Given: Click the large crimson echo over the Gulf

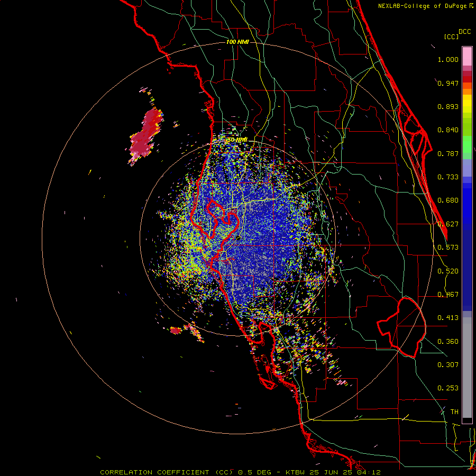Looking at the screenshot, I should coord(147,135).
